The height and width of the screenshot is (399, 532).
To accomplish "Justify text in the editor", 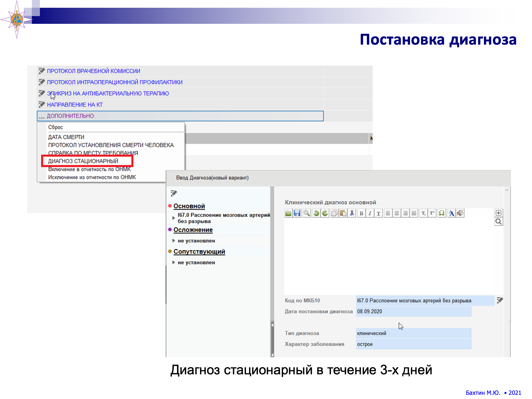I will [414, 213].
